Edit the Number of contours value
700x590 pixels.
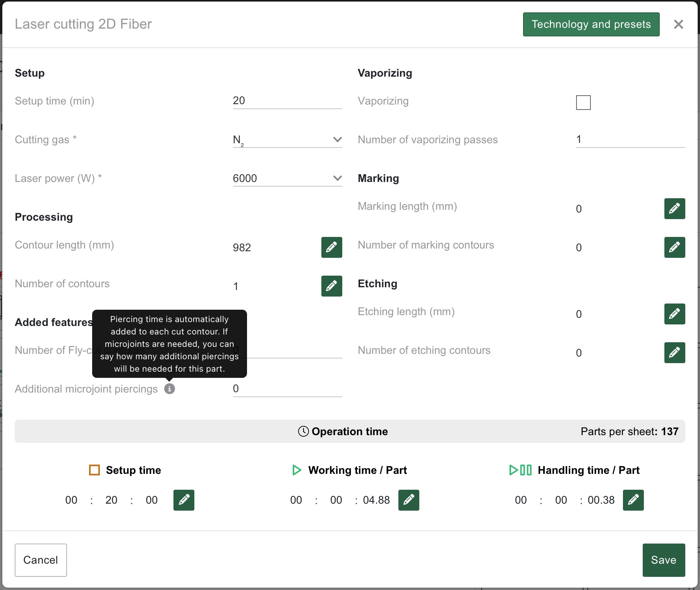331,286
